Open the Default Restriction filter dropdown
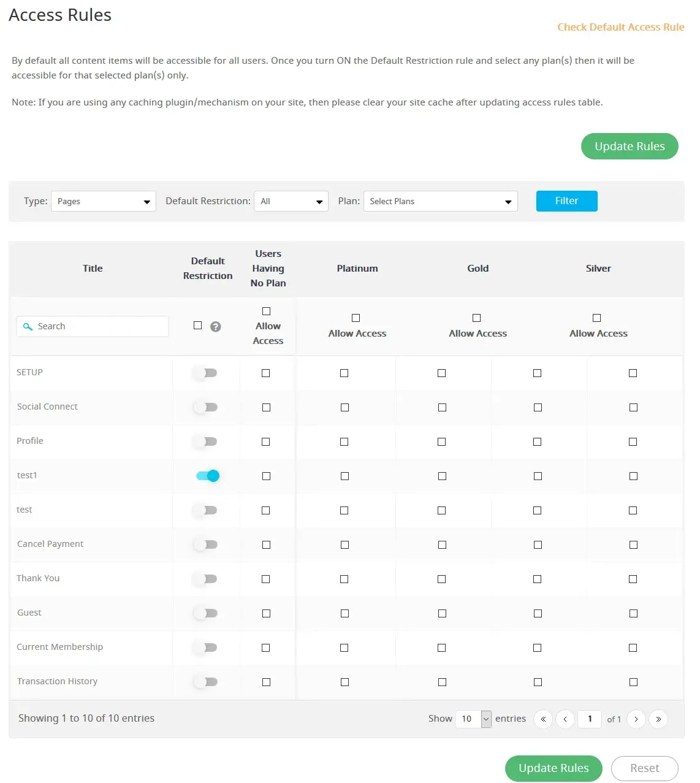Screen dimensions: 700x783 (x=291, y=201)
